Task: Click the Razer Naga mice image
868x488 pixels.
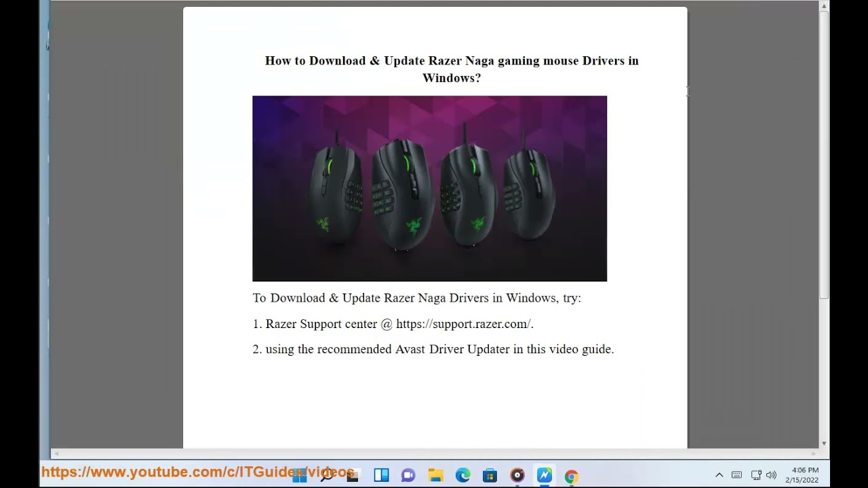Action: pos(429,188)
